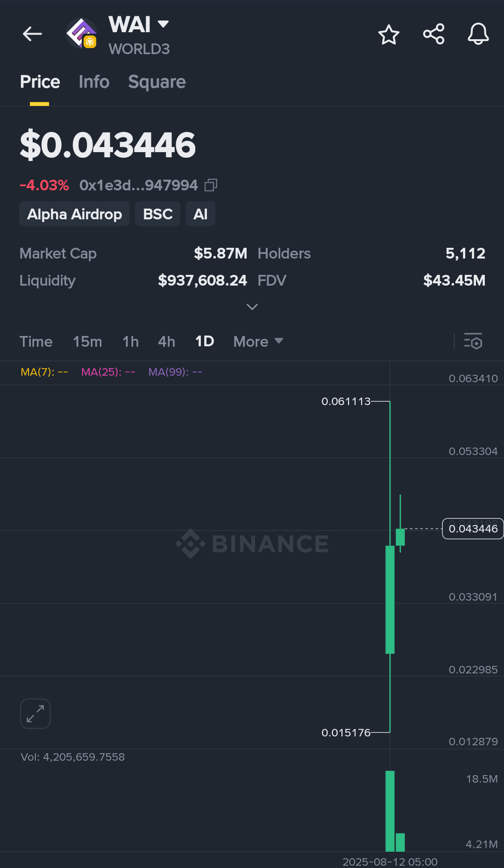The image size is (504, 868).
Task: Tap the tall green volume bar
Action: pos(390,811)
